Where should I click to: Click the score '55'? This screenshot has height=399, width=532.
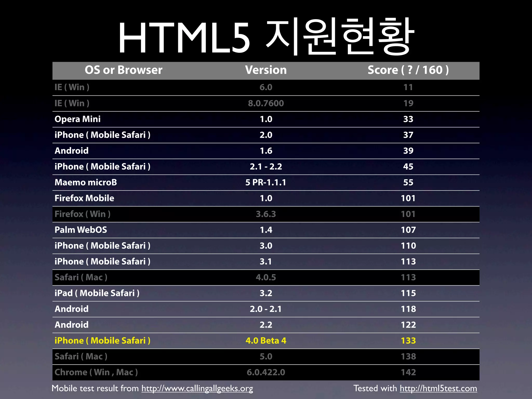click(x=408, y=182)
